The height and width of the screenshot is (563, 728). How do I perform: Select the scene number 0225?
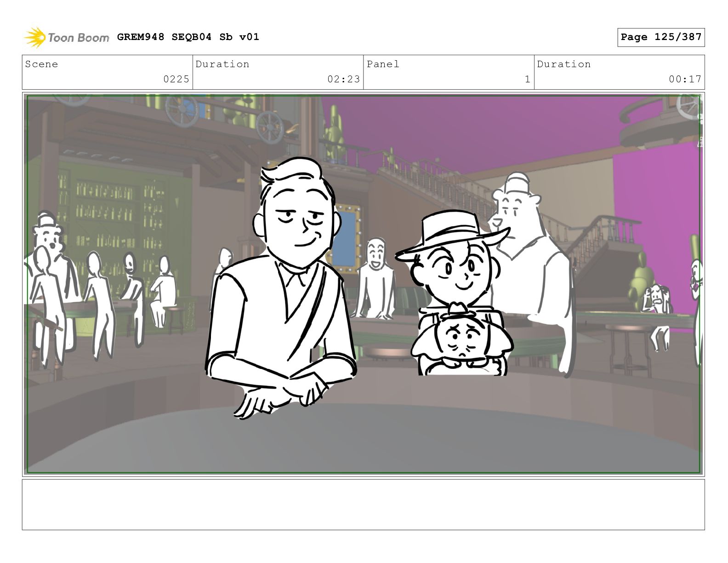click(176, 79)
